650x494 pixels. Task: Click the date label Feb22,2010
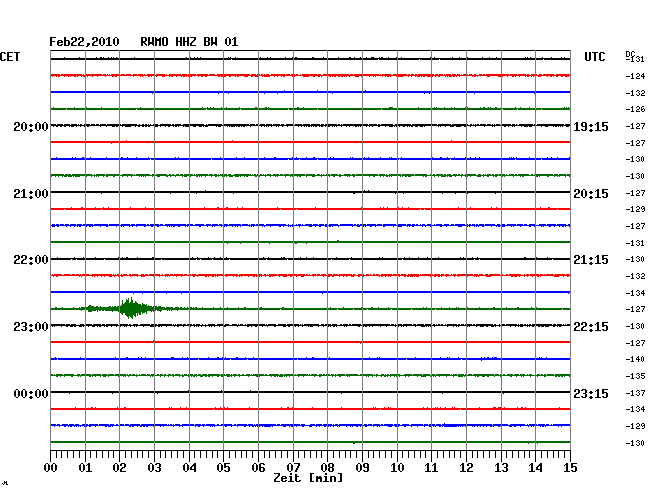[84, 42]
